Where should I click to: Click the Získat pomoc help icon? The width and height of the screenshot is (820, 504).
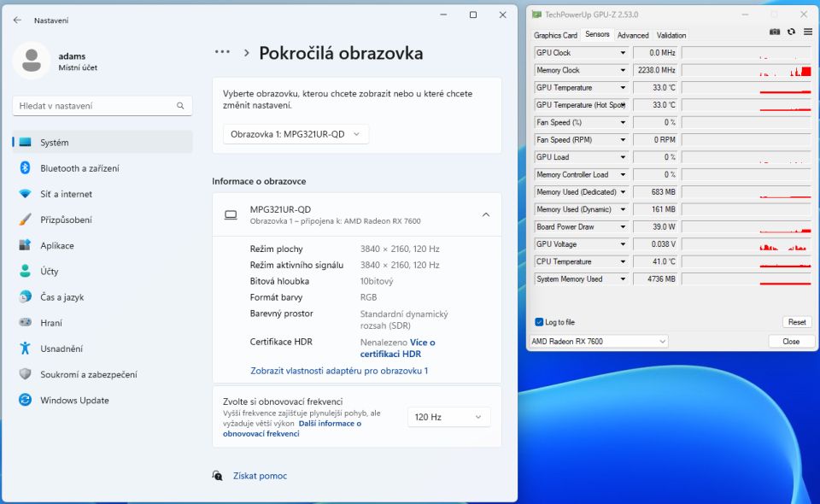(218, 476)
